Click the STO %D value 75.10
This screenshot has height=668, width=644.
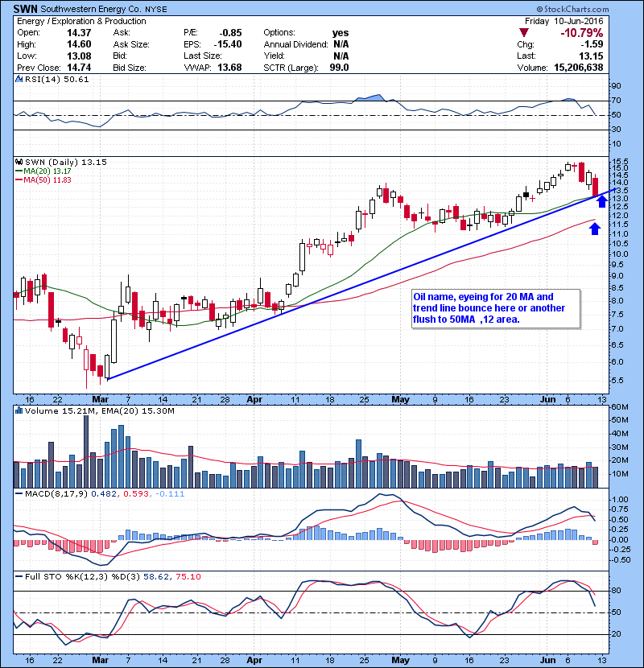click(188, 576)
